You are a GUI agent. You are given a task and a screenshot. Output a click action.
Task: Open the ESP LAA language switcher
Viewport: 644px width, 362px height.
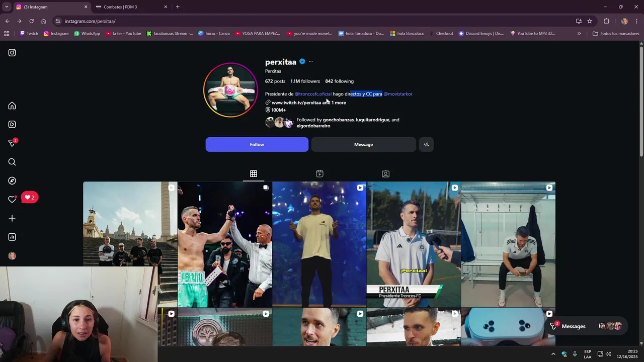[x=588, y=354]
